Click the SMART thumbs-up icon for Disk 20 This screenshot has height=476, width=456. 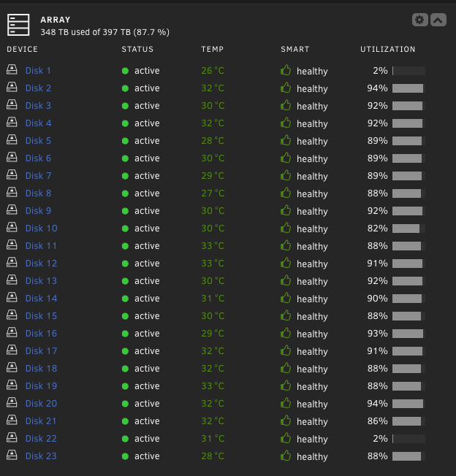tap(286, 403)
